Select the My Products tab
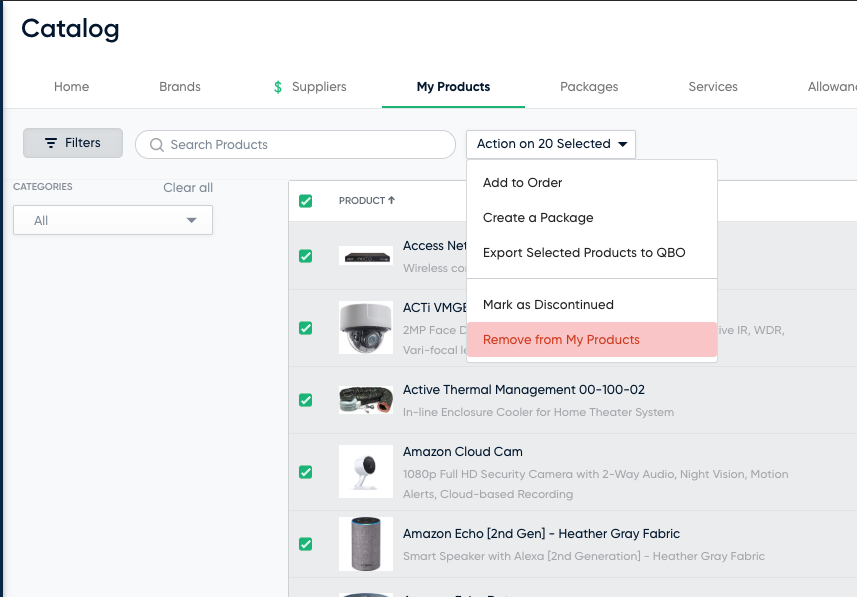The width and height of the screenshot is (857, 597). pos(453,87)
